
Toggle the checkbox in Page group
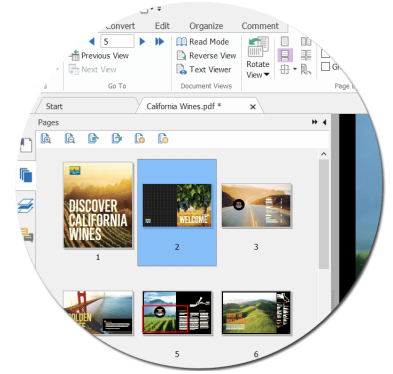[325, 67]
